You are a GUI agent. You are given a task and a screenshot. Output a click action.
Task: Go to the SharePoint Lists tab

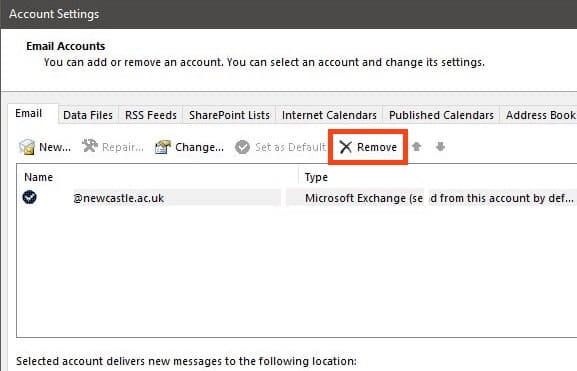(229, 115)
